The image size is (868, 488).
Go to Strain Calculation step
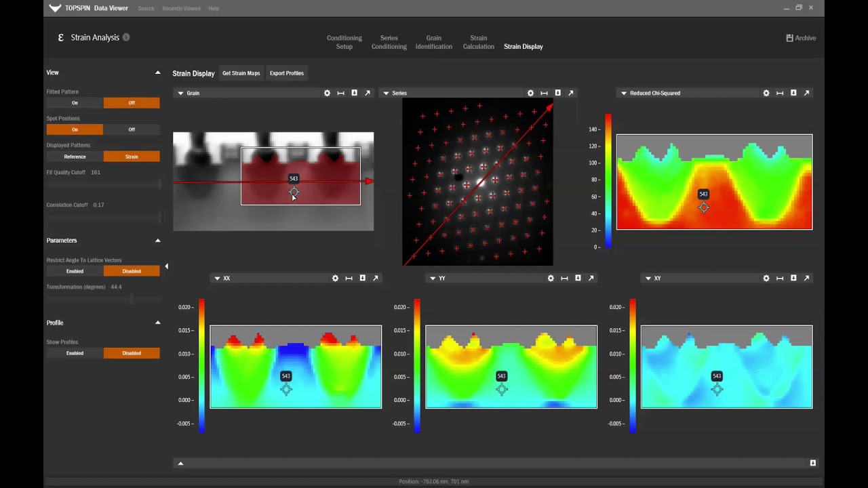(x=479, y=42)
